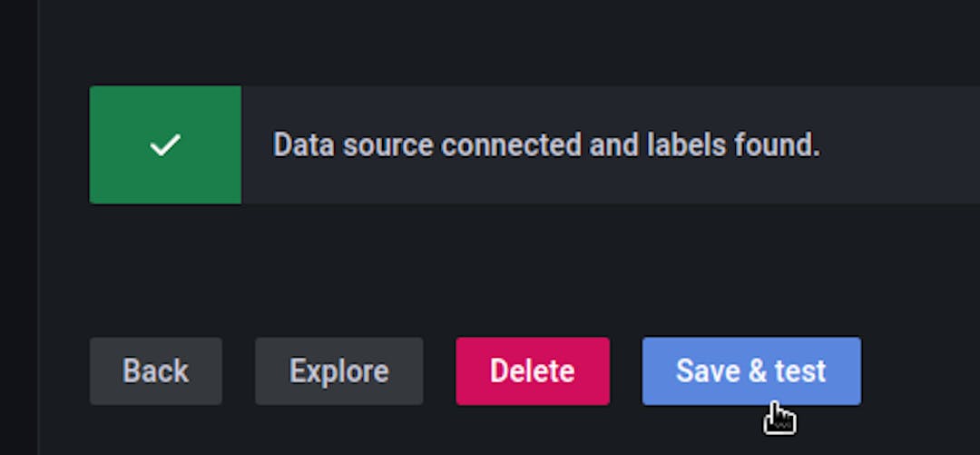980x455 pixels.
Task: Click the pink Delete button
Action: coord(532,371)
